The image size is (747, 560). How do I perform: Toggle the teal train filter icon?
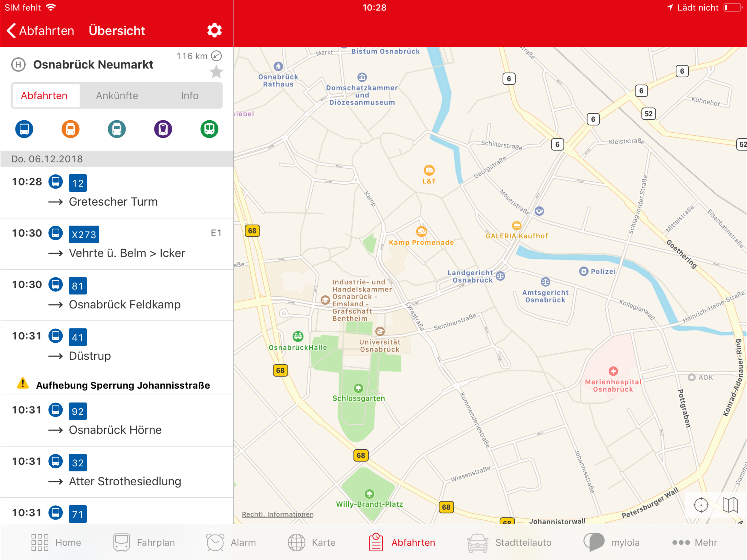pos(117,129)
